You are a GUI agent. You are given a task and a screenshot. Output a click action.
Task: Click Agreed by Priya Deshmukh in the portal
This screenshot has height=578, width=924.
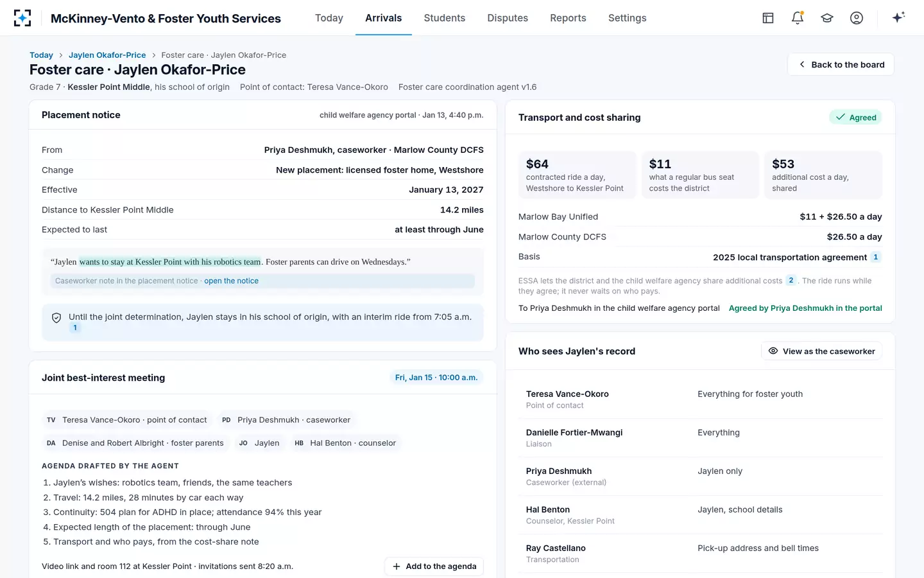[805, 308]
